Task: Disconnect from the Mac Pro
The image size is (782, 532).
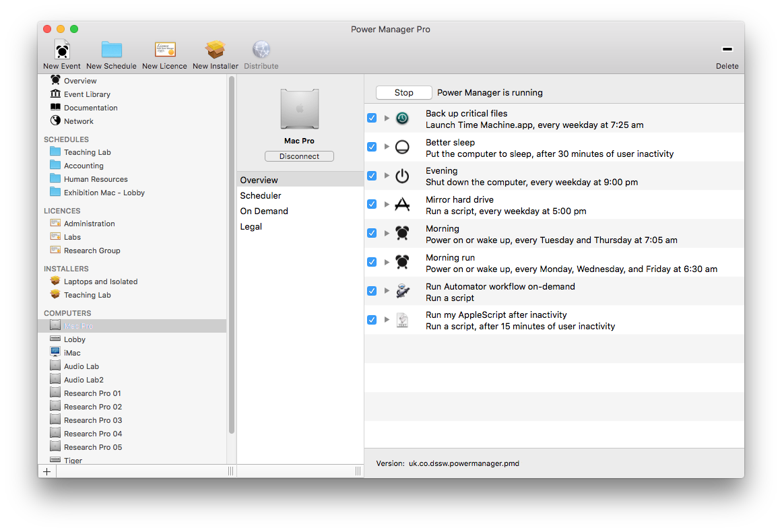Action: pyautogui.click(x=299, y=156)
